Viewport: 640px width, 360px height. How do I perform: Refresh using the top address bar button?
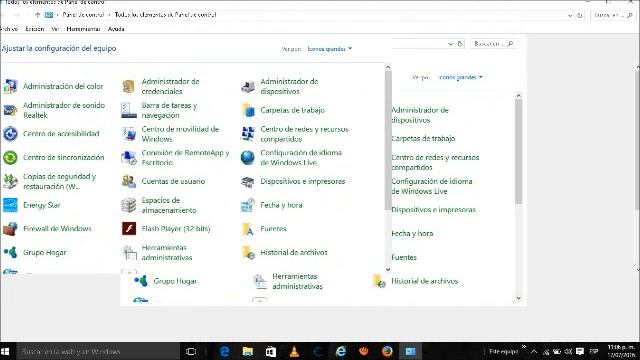(x=580, y=16)
